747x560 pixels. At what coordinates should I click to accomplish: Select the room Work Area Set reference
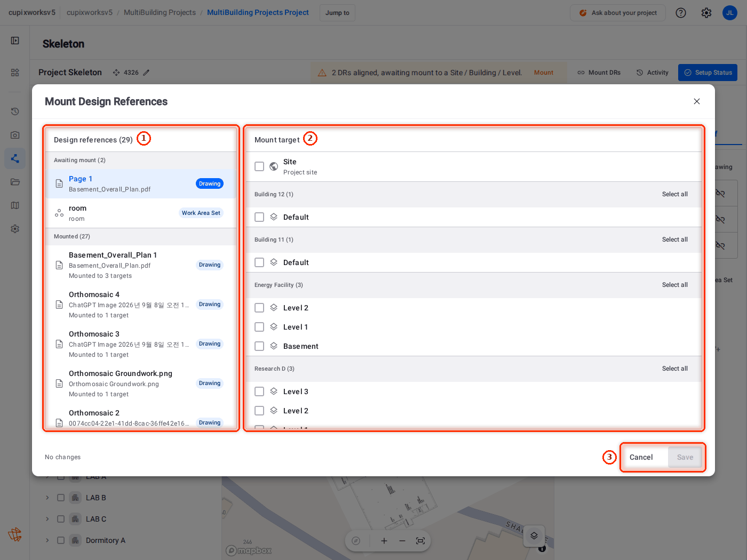pos(141,213)
